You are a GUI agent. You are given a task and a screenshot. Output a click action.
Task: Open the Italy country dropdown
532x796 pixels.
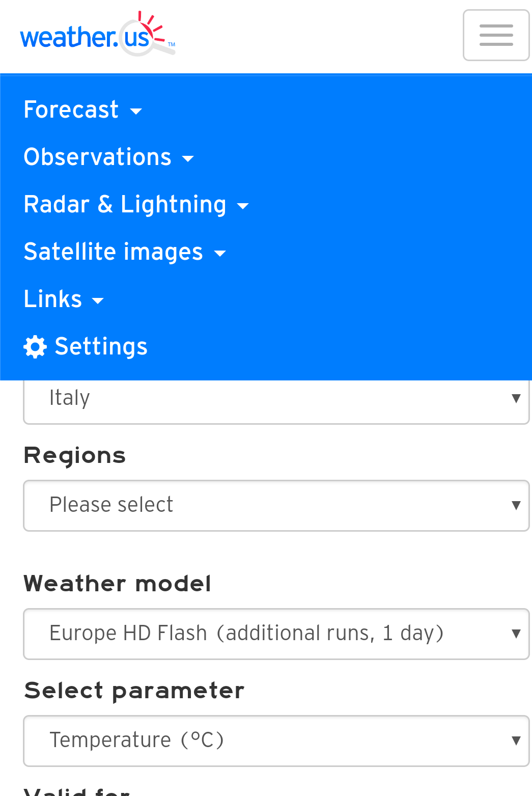pyautogui.click(x=275, y=399)
